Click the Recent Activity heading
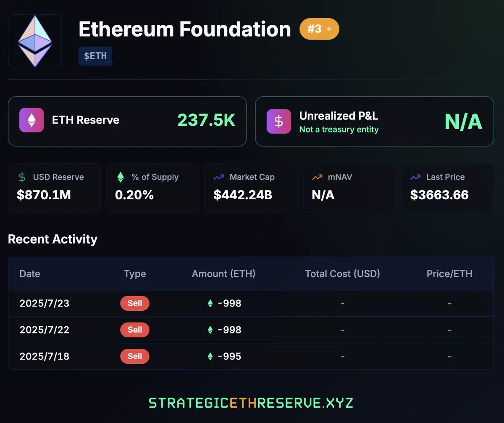 (52, 239)
